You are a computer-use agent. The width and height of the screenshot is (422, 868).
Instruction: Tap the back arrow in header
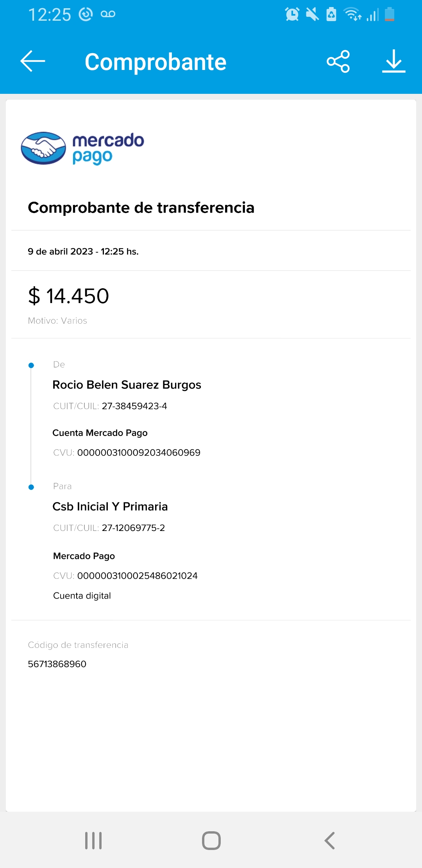(x=33, y=61)
